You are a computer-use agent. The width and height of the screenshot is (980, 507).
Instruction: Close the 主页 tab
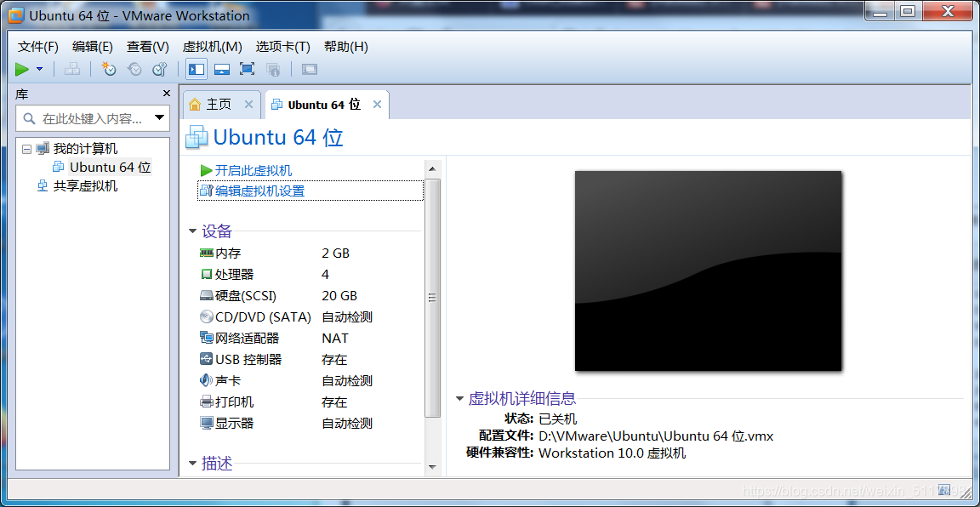click(x=248, y=105)
